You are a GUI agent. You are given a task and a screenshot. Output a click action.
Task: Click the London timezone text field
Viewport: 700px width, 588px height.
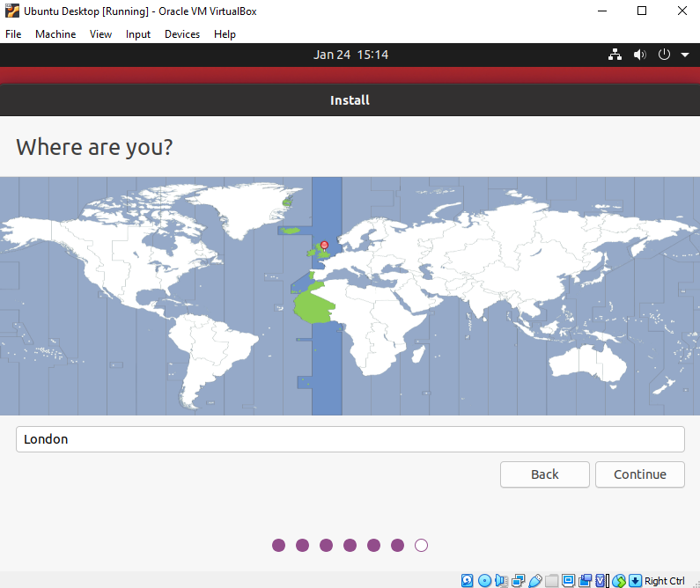coord(350,439)
